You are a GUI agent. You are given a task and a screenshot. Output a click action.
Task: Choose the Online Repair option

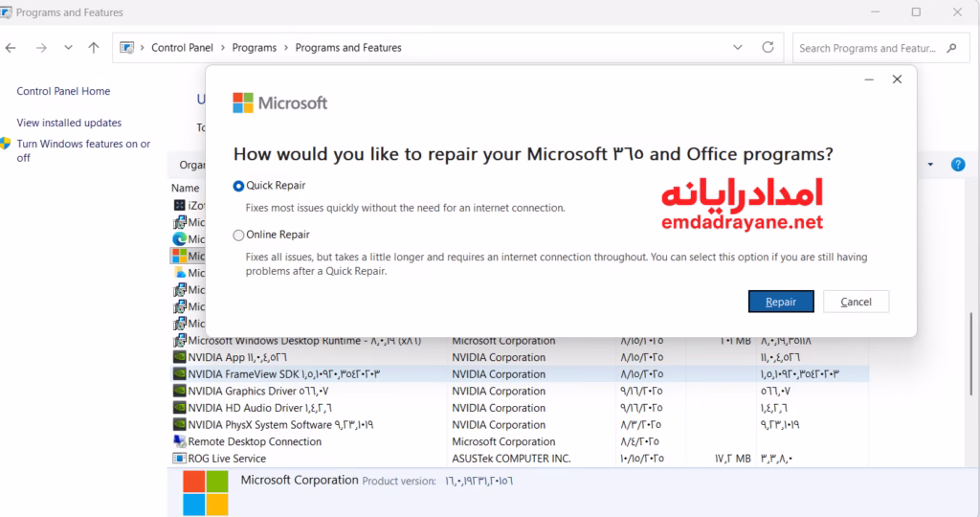click(x=238, y=235)
